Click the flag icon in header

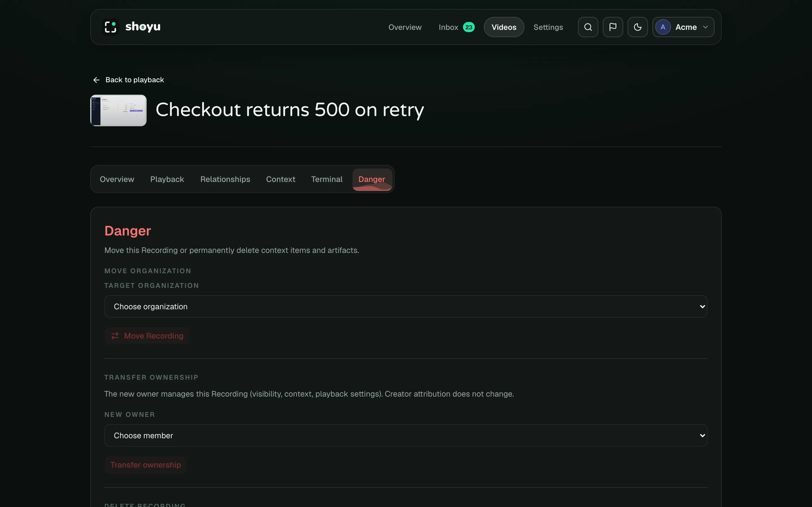click(x=613, y=27)
